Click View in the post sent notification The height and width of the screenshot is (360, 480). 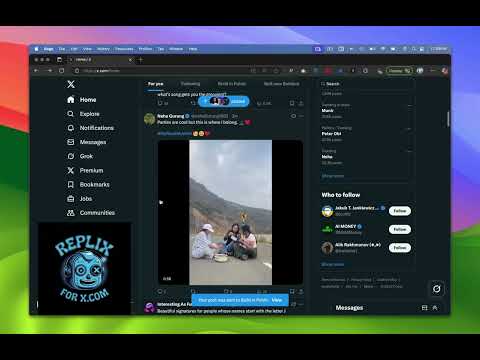coord(277,300)
